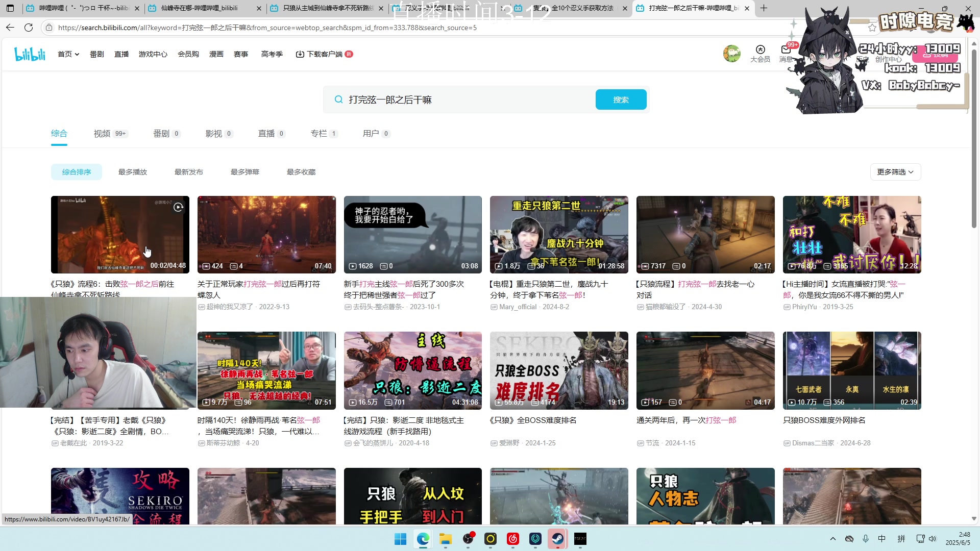Switch to the 影视 results tab
980x551 pixels.
tap(219, 134)
